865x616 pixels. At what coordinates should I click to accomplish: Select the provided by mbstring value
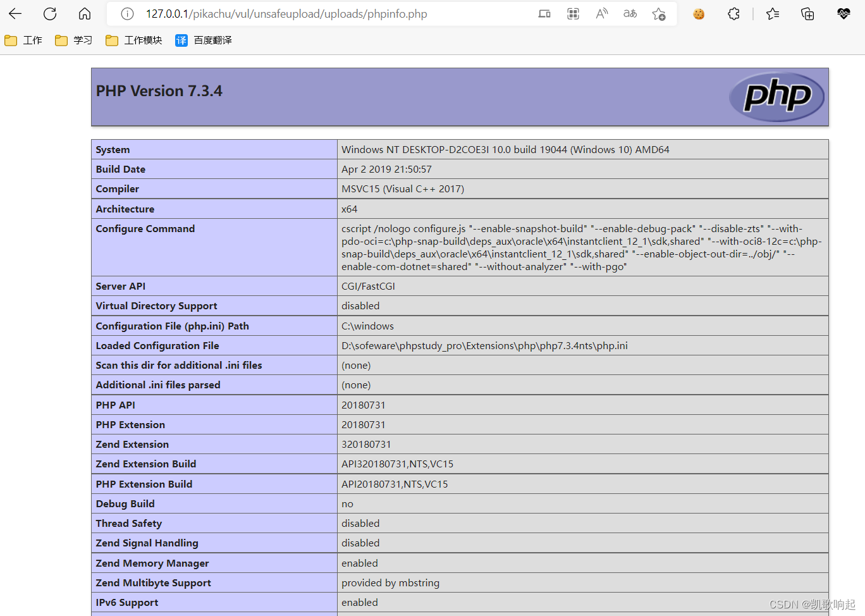[x=390, y=583]
